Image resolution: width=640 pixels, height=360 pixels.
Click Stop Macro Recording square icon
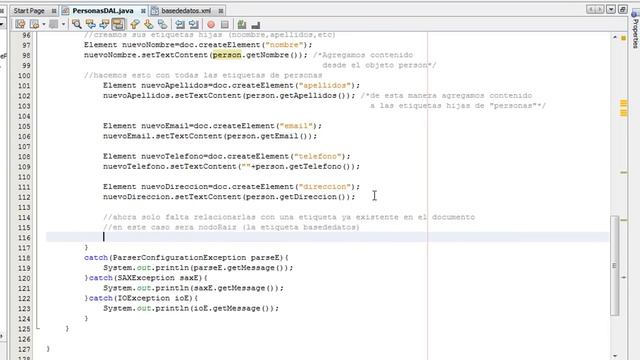(x=224, y=24)
